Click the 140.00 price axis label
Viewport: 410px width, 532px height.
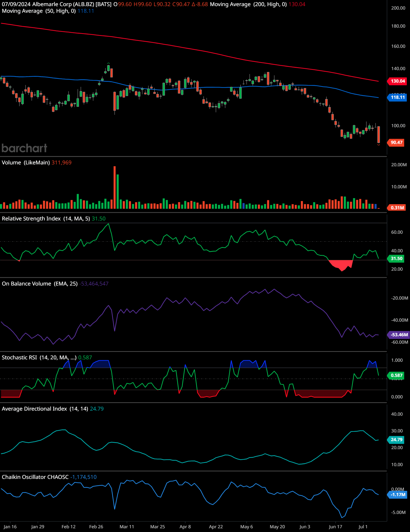click(398, 69)
